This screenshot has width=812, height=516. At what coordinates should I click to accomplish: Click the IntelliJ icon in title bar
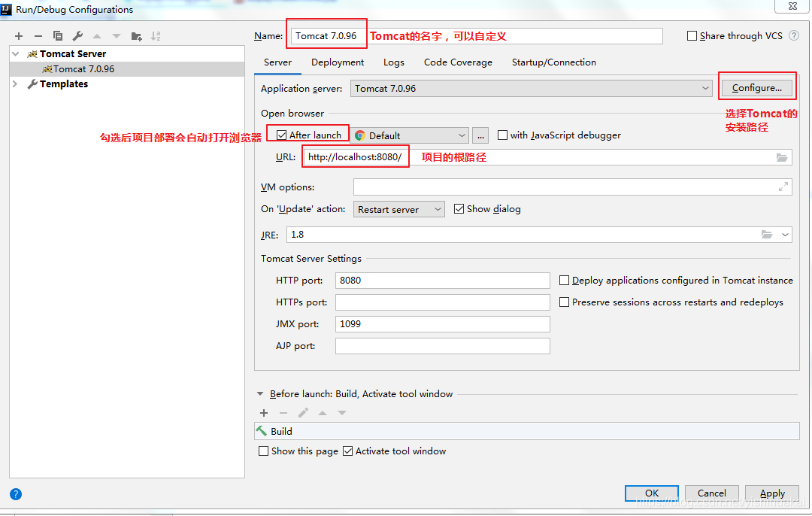(x=6, y=9)
